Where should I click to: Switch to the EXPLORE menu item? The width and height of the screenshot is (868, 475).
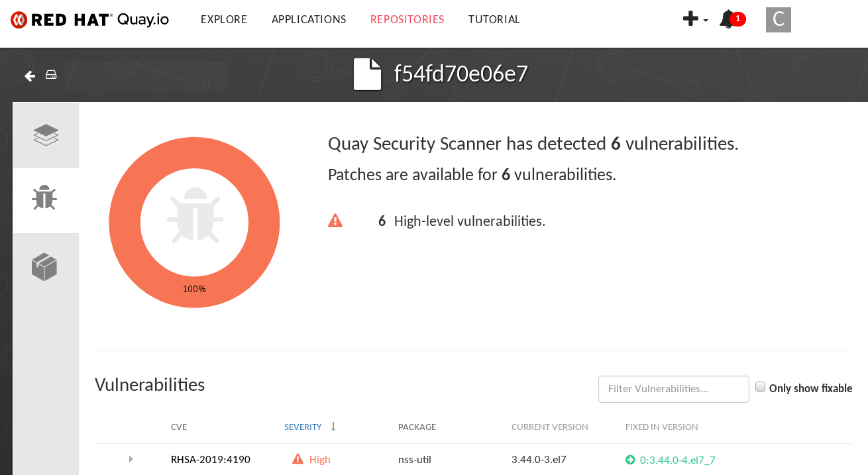pyautogui.click(x=223, y=19)
